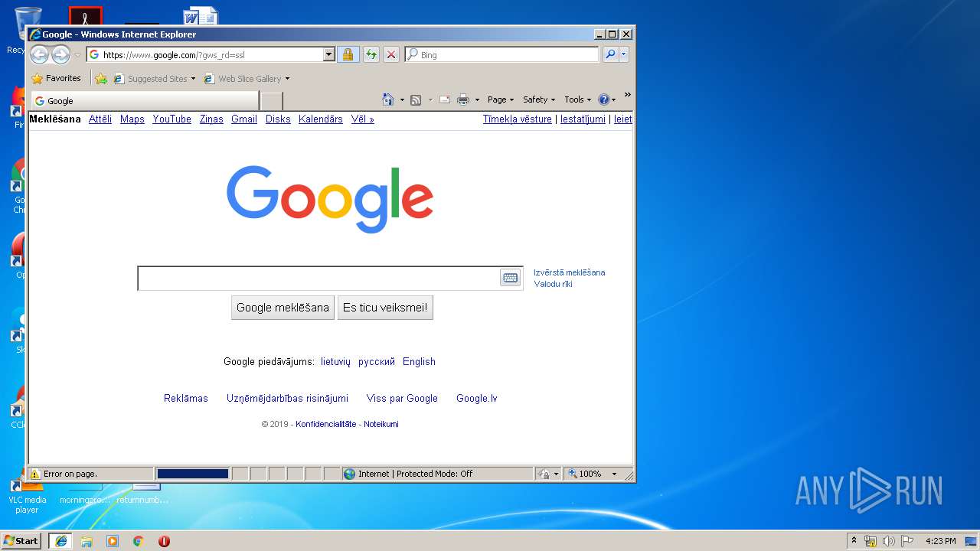Open the Favorites star button
980x551 pixels.
tap(57, 78)
